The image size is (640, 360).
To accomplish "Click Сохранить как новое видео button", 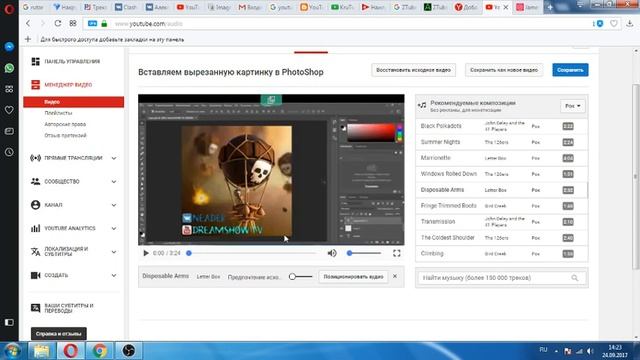I will [504, 70].
